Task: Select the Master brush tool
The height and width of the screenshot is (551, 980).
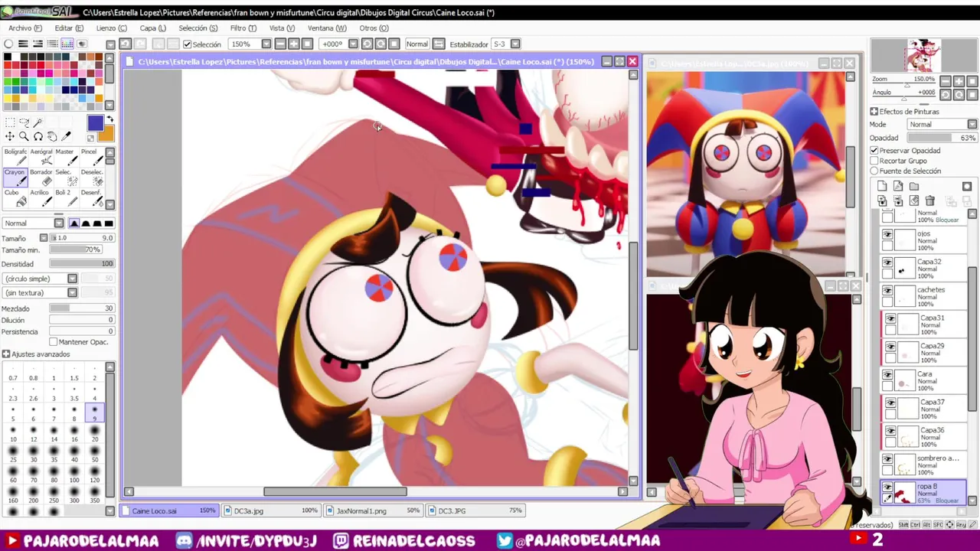Action: (66, 156)
